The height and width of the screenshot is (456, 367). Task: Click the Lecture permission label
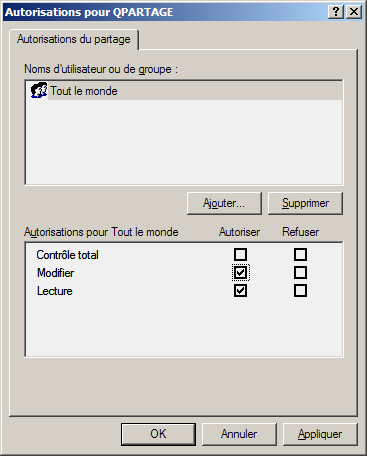pyautogui.click(x=55, y=291)
